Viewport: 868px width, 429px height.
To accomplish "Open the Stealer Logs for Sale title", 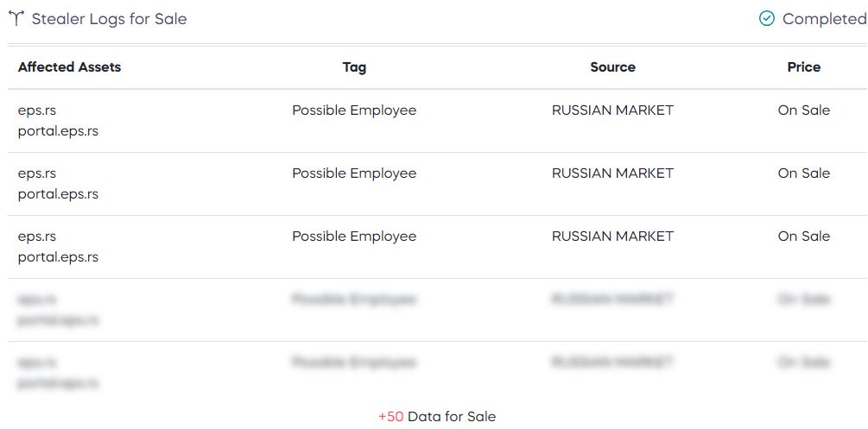I will point(109,19).
